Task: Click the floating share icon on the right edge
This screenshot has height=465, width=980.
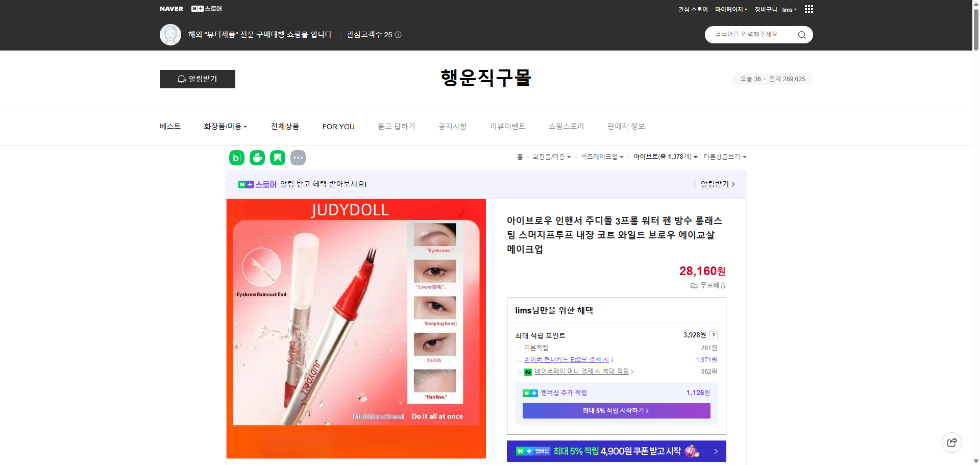Action: (x=951, y=442)
